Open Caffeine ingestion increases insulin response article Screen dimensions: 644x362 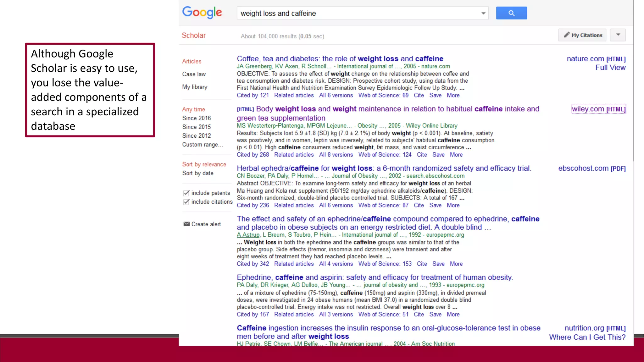click(x=389, y=332)
